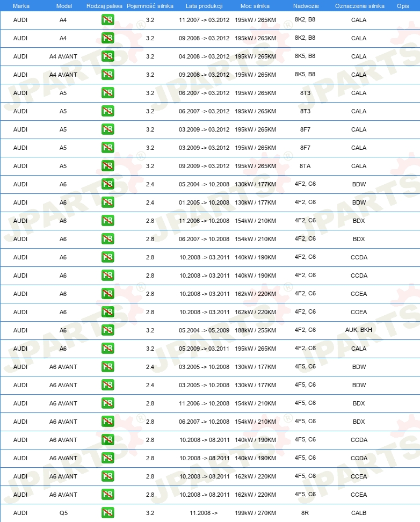Click the fuel icon for the A6 3.2 CALA row
The image size is (420, 522).
(x=107, y=348)
